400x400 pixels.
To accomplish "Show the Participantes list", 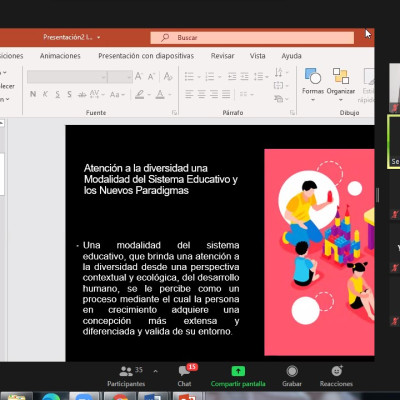I will 126,376.
